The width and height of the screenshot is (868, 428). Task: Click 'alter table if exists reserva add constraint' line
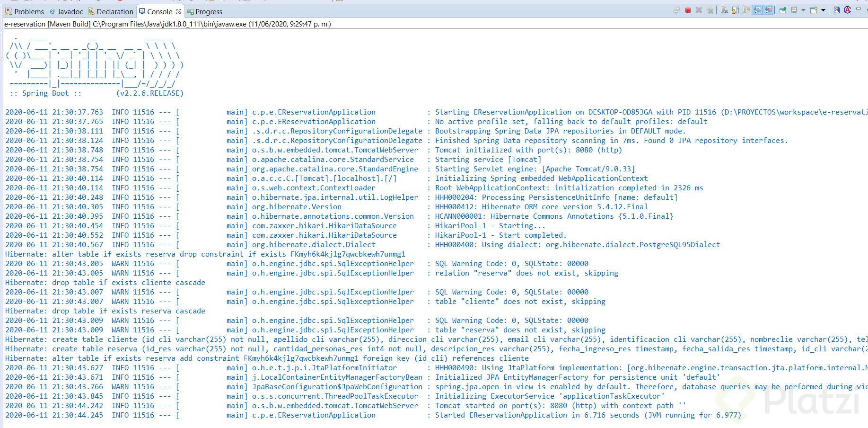coord(267,358)
